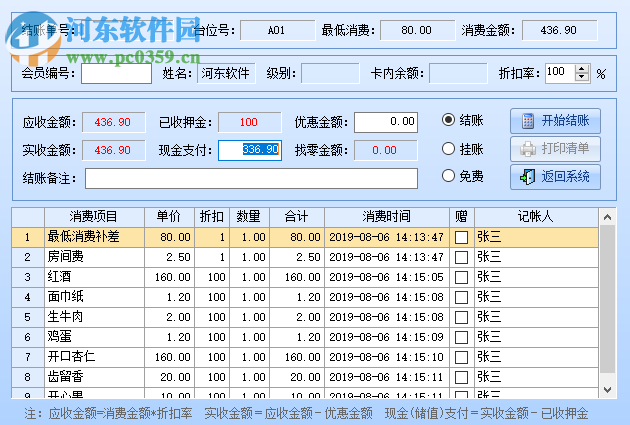Click the 已收押金 value 100
The image size is (630, 425).
coord(250,122)
